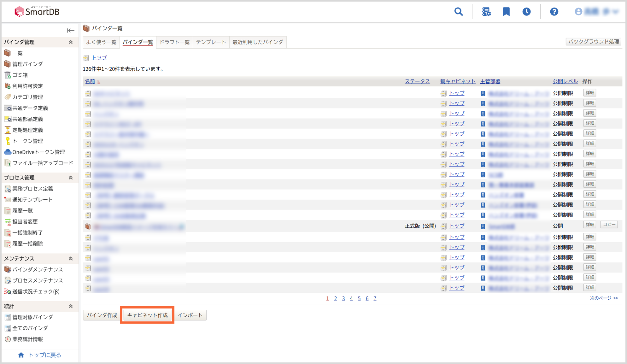627x364 pixels.
Task: Click コピー button on 正式版 row
Action: coord(609,225)
